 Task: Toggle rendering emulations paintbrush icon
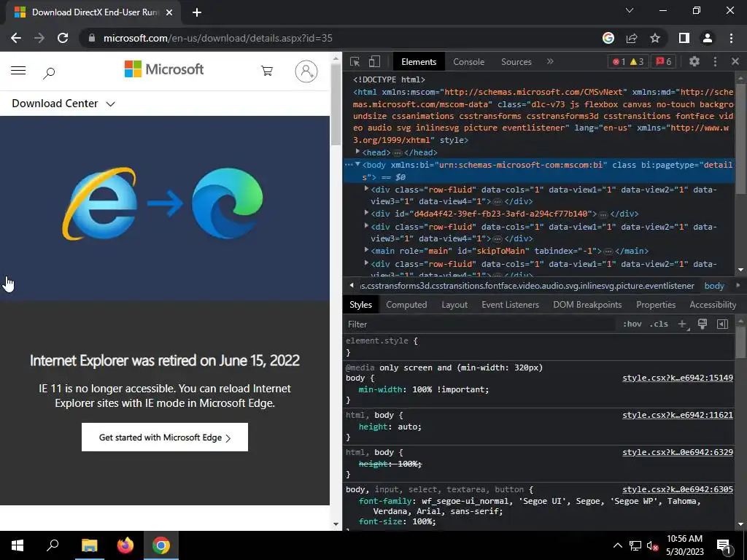703,324
